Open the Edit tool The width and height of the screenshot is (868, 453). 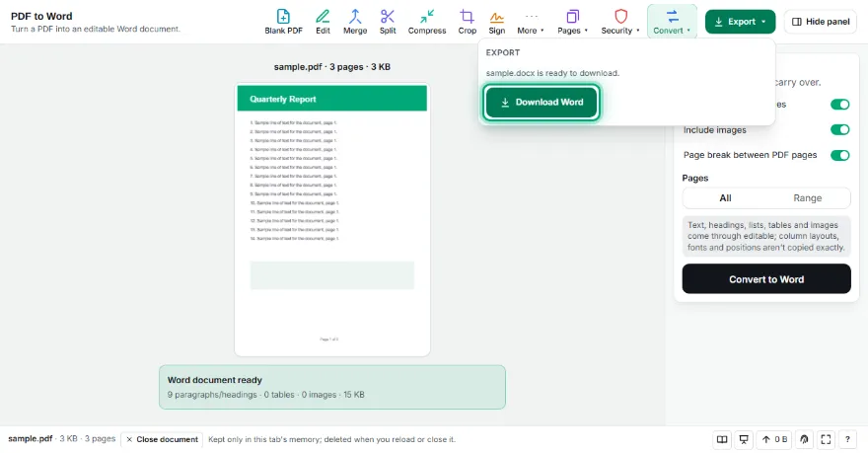pyautogui.click(x=323, y=22)
